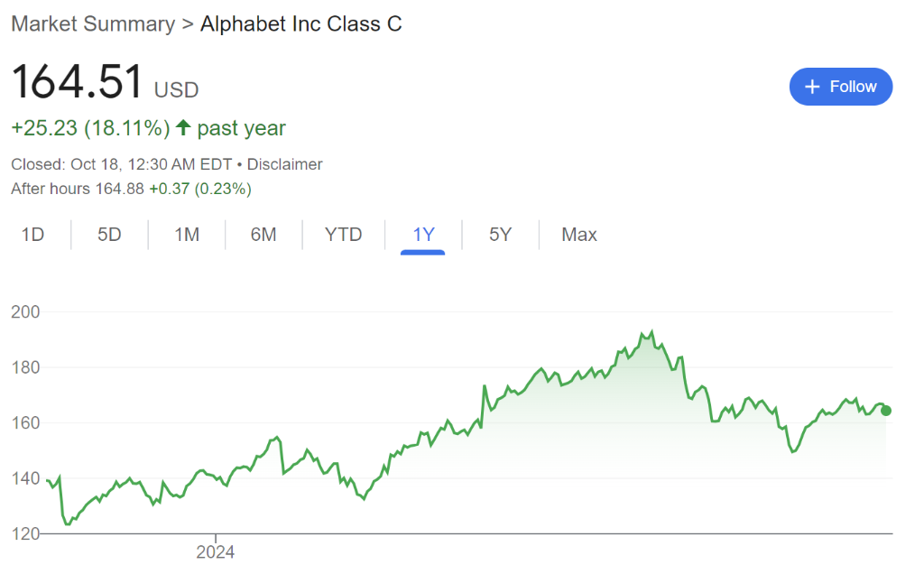Click the +25.23 (18.11%) yearly change

(90, 128)
